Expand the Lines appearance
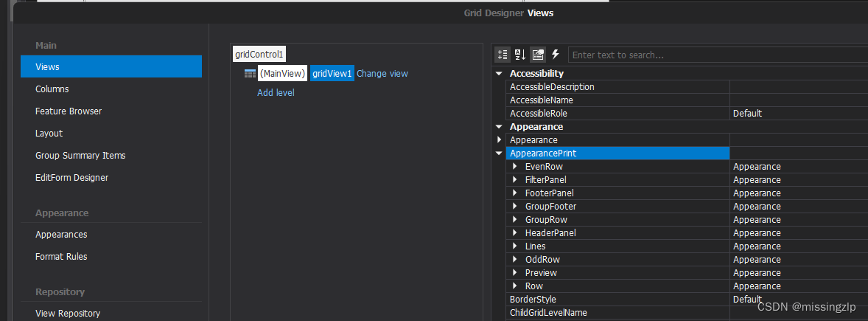This screenshot has width=868, height=321. (515, 246)
